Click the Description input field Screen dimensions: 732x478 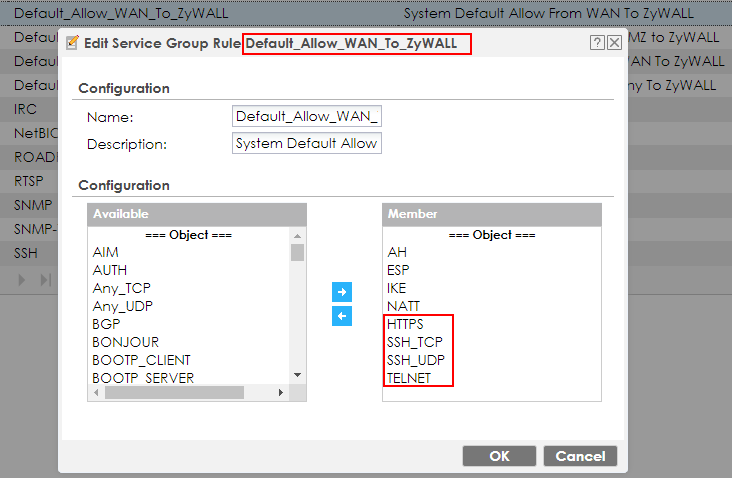point(307,143)
